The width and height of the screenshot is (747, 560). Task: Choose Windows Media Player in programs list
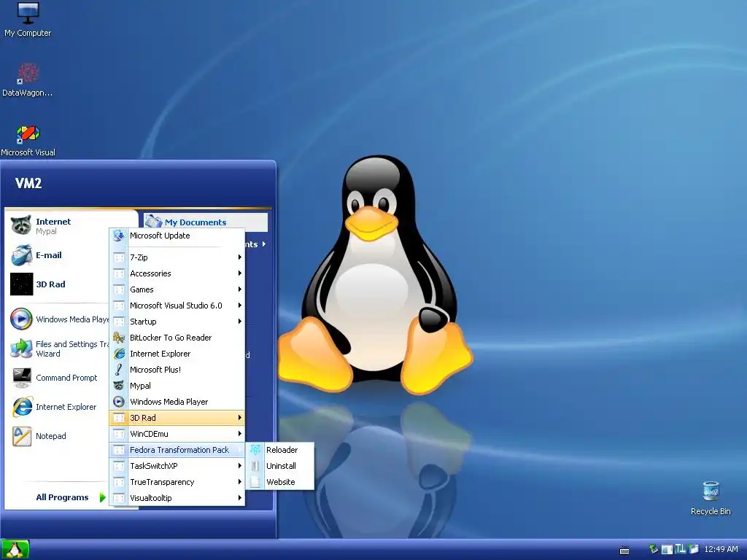(177, 402)
